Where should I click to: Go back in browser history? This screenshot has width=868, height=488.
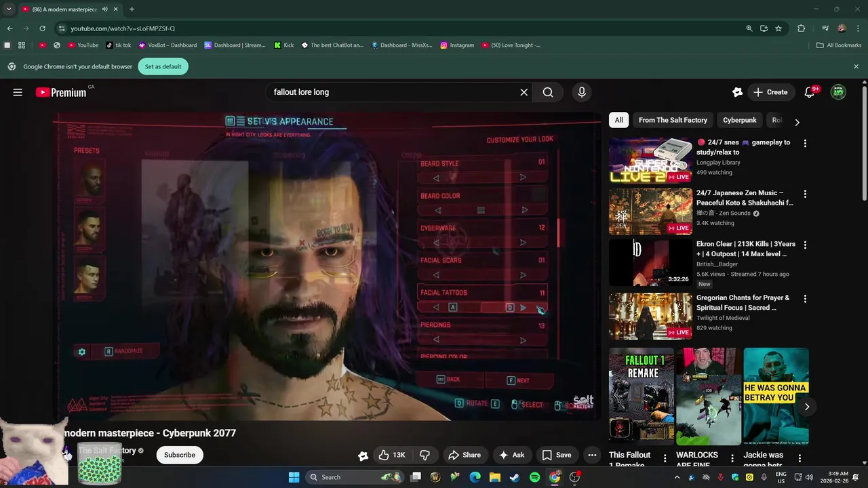[9, 28]
